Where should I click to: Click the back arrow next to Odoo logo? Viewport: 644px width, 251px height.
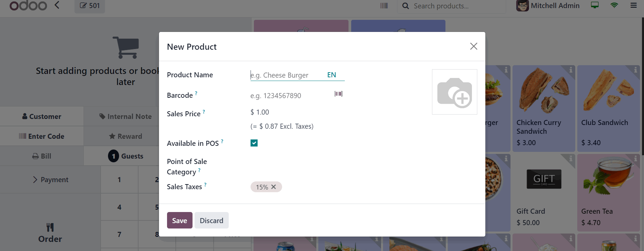[x=57, y=5]
